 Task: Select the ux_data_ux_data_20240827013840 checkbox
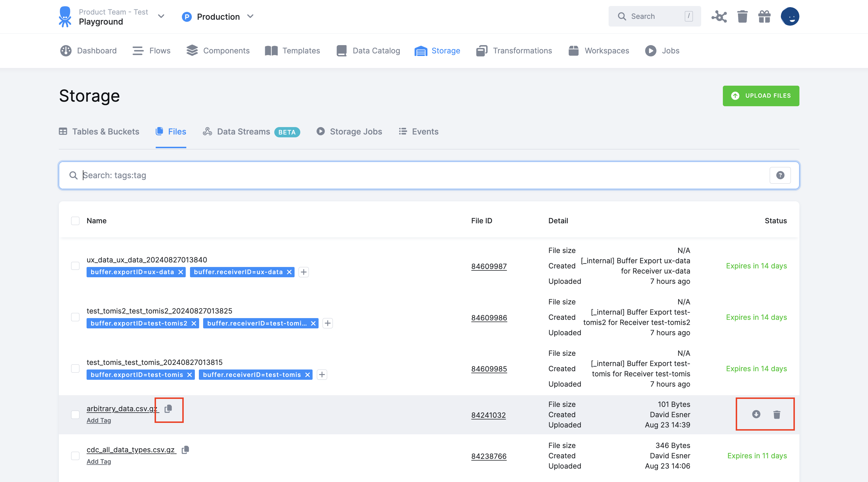point(75,266)
